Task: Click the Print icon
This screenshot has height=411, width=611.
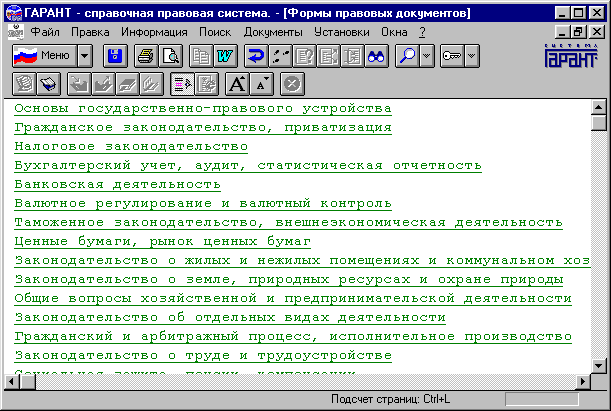Action: (x=146, y=56)
